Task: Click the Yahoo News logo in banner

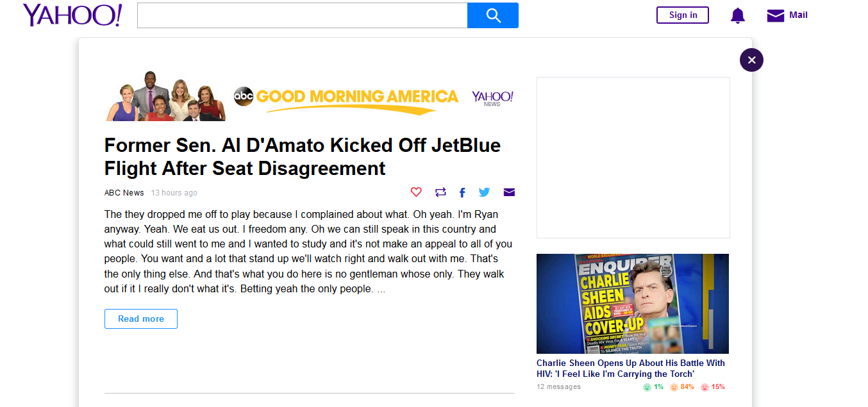Action: coord(492,98)
